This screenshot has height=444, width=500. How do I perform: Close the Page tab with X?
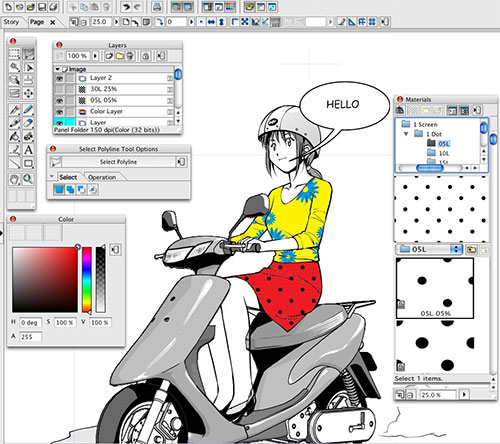tap(53, 22)
